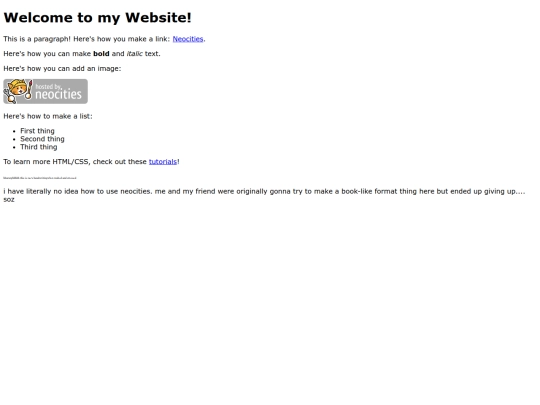Click the tiny unreadable text line
Screen dimensions: 540x405
[x=40, y=178]
